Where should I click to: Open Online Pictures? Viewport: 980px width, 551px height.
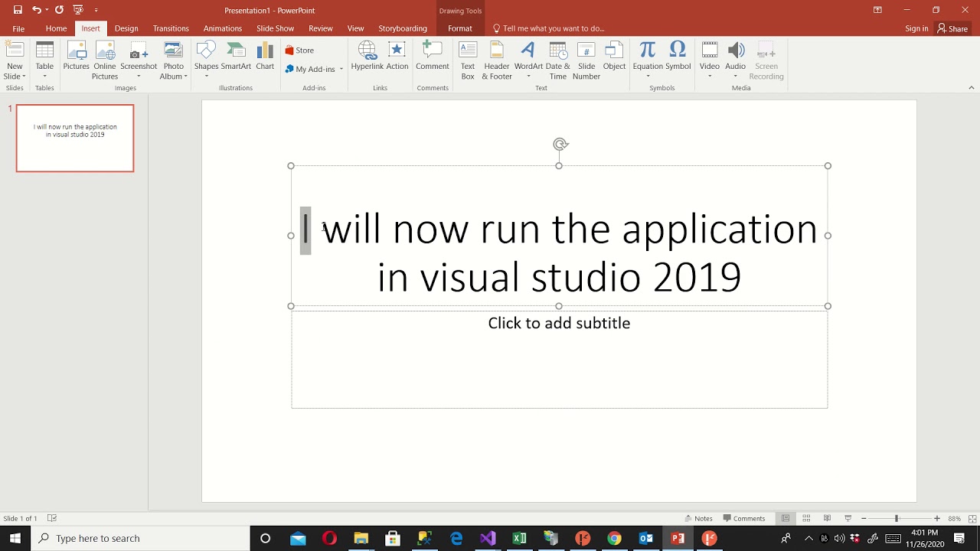(x=105, y=60)
